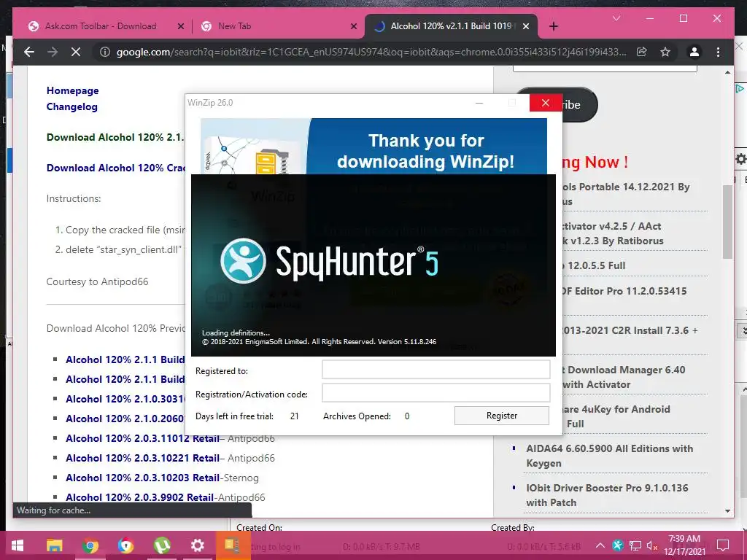Image resolution: width=747 pixels, height=560 pixels.
Task: Click Download Alcohol 120% Crack link
Action: [116, 168]
